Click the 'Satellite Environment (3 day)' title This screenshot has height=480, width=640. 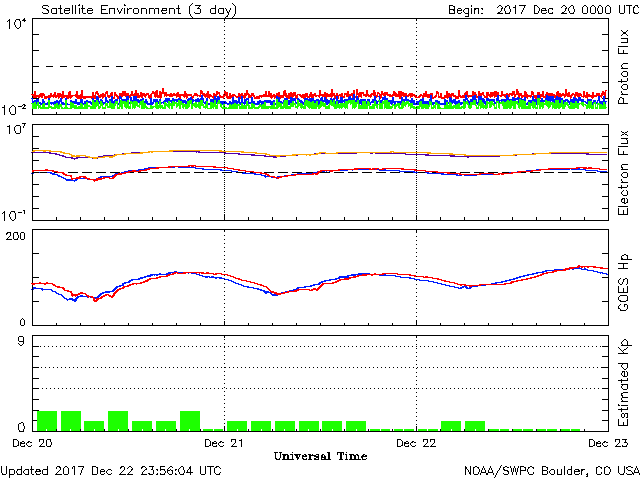tap(139, 10)
